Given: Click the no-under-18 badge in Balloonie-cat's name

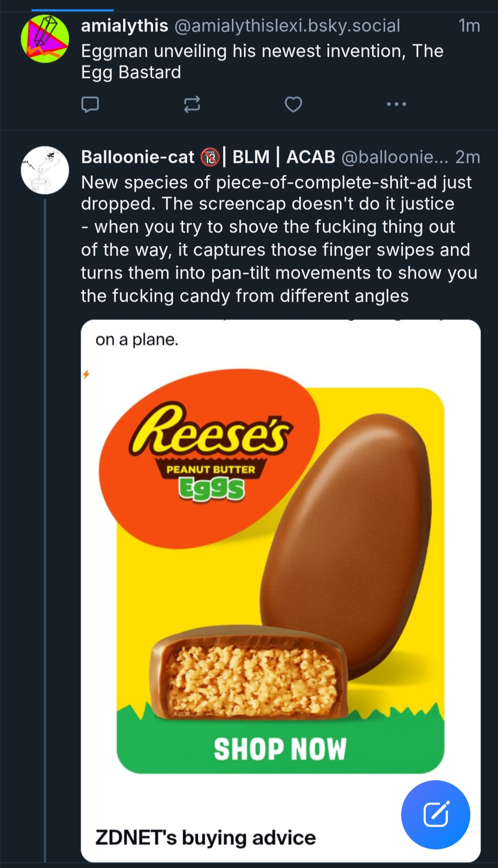Looking at the screenshot, I should 210,157.
